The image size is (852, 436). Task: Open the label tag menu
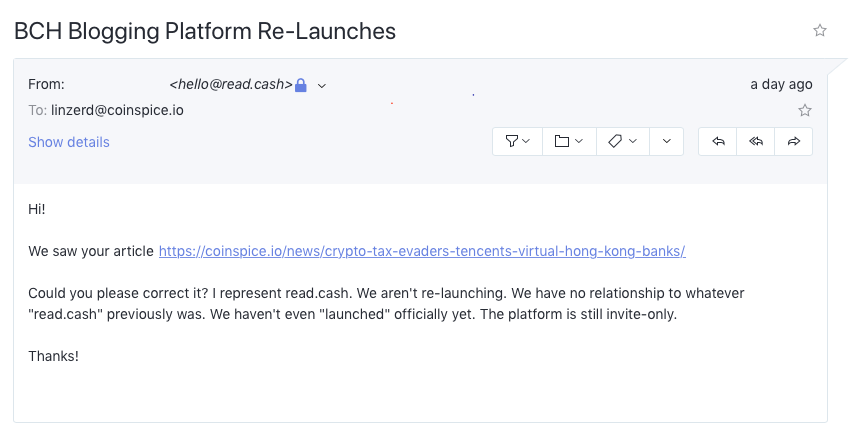[623, 141]
